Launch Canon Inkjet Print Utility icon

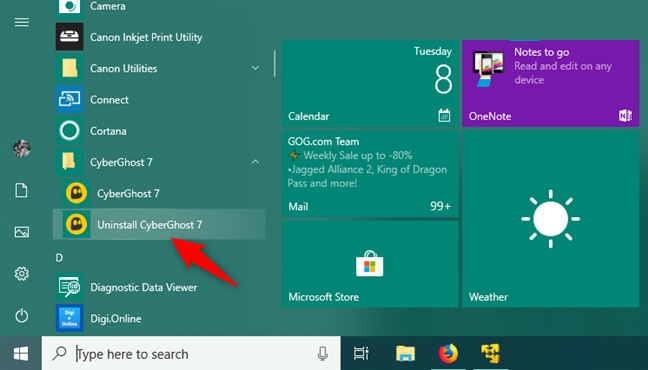click(x=69, y=37)
